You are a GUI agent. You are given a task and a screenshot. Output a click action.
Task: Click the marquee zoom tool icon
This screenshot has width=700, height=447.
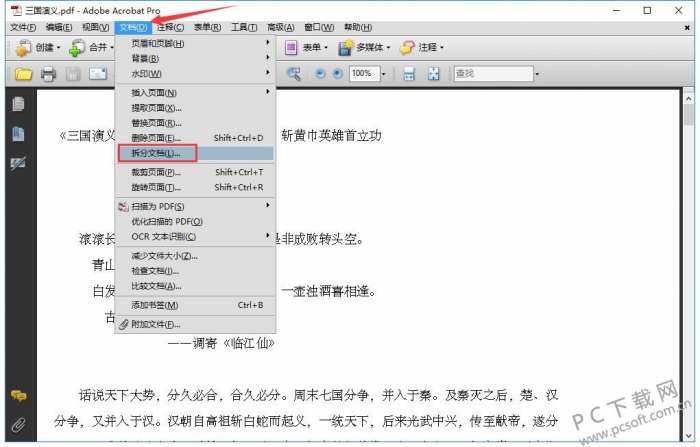point(294,74)
